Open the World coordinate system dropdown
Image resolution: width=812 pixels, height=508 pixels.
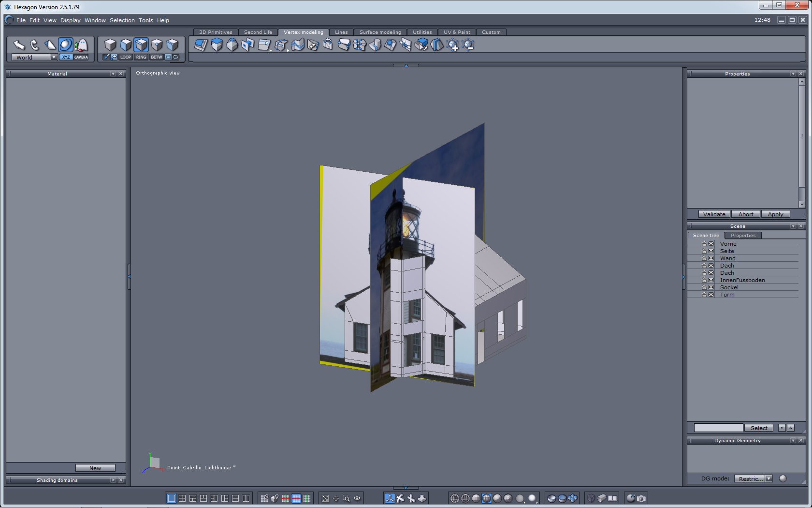tap(54, 57)
